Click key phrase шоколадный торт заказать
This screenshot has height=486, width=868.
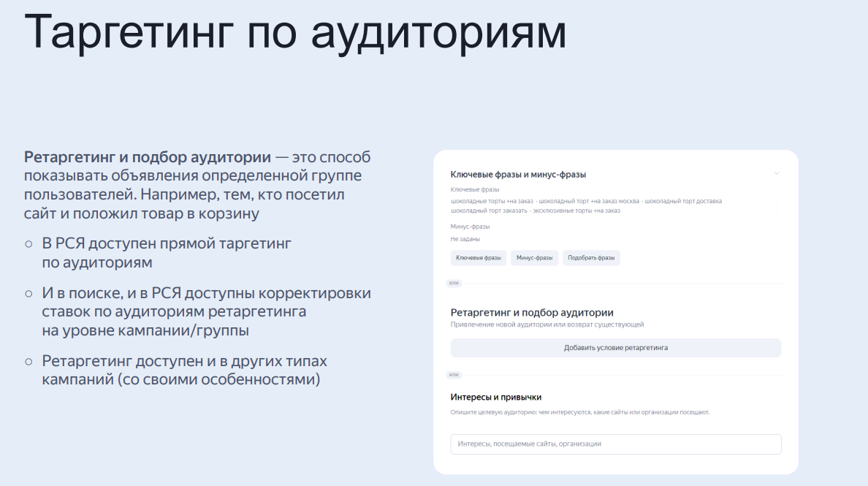pyautogui.click(x=489, y=210)
